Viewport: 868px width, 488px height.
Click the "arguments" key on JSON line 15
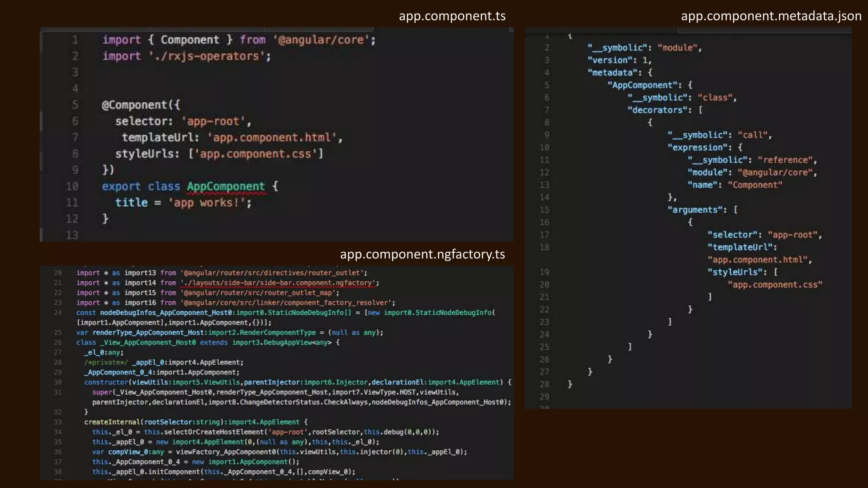click(695, 210)
